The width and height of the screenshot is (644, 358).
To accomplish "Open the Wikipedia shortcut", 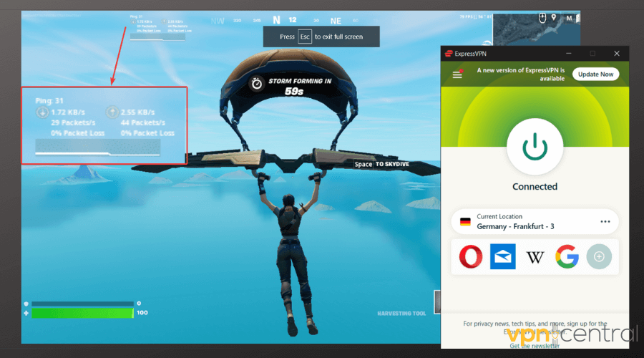I will pyautogui.click(x=535, y=257).
